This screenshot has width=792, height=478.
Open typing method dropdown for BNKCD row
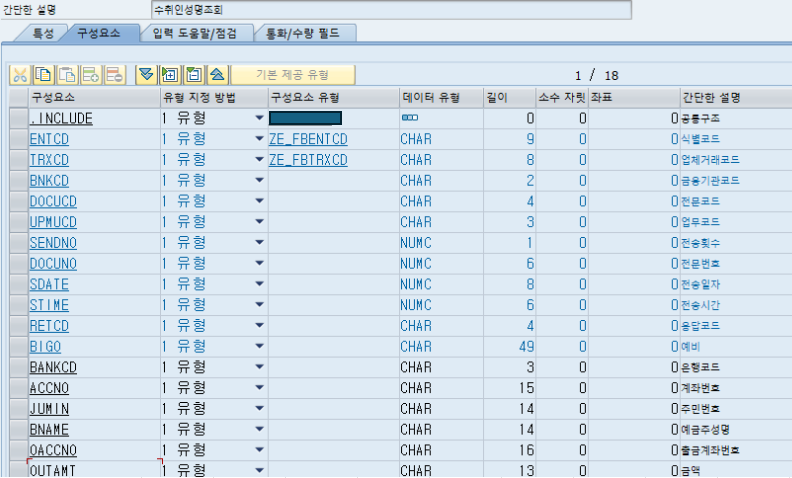(260, 180)
